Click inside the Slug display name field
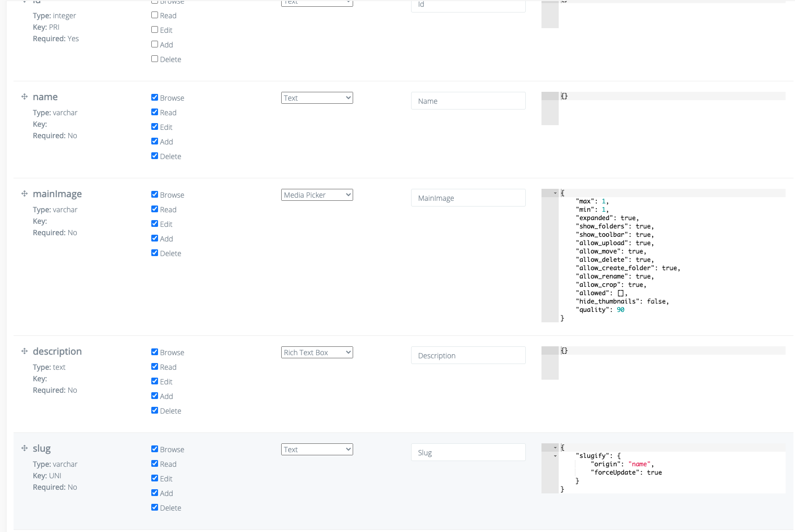Viewport: 795px width, 532px height. (x=468, y=452)
